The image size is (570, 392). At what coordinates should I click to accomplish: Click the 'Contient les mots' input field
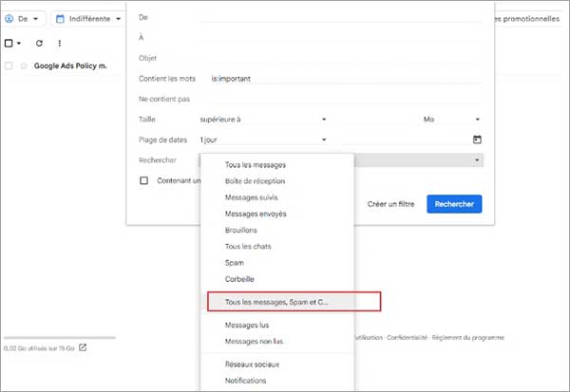click(x=342, y=80)
